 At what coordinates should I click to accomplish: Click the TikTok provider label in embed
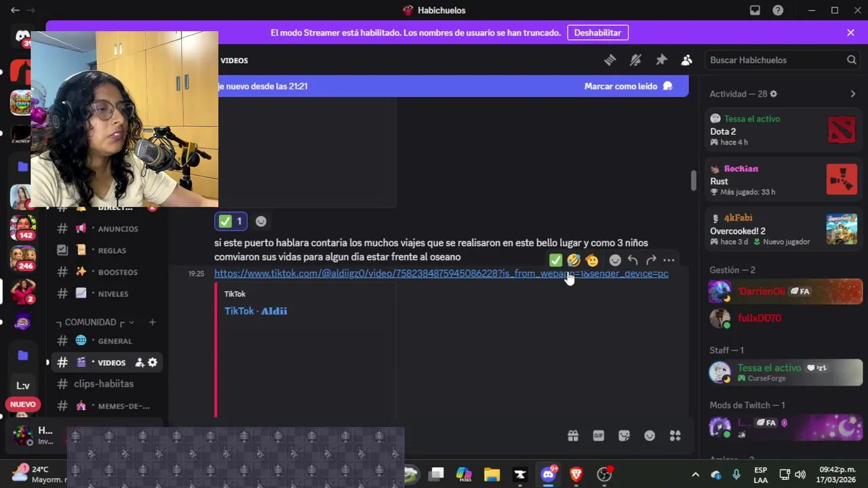click(235, 294)
